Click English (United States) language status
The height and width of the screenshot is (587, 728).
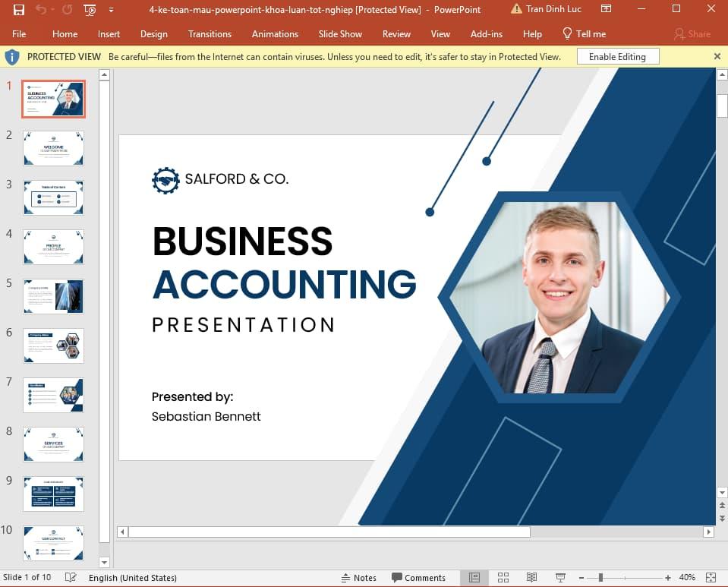133,578
